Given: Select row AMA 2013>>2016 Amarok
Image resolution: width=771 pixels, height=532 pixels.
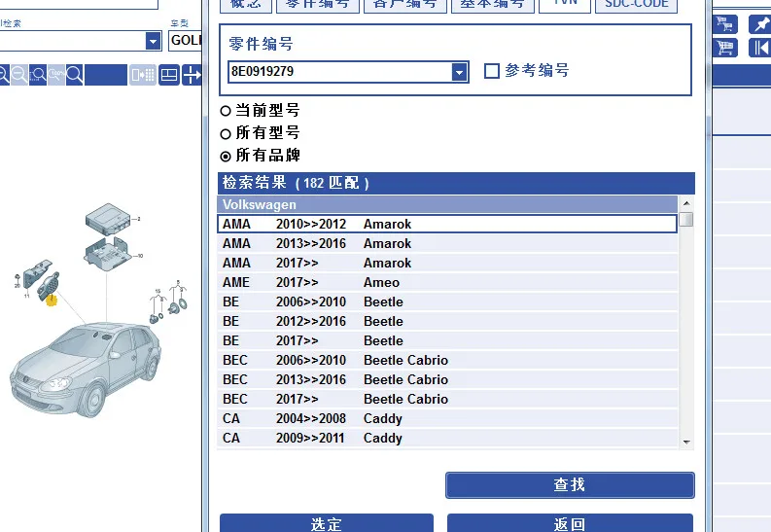Looking at the screenshot, I should coord(447,243).
